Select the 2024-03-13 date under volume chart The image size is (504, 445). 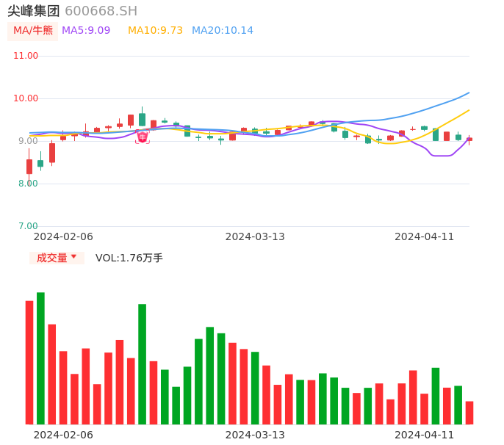(x=255, y=435)
